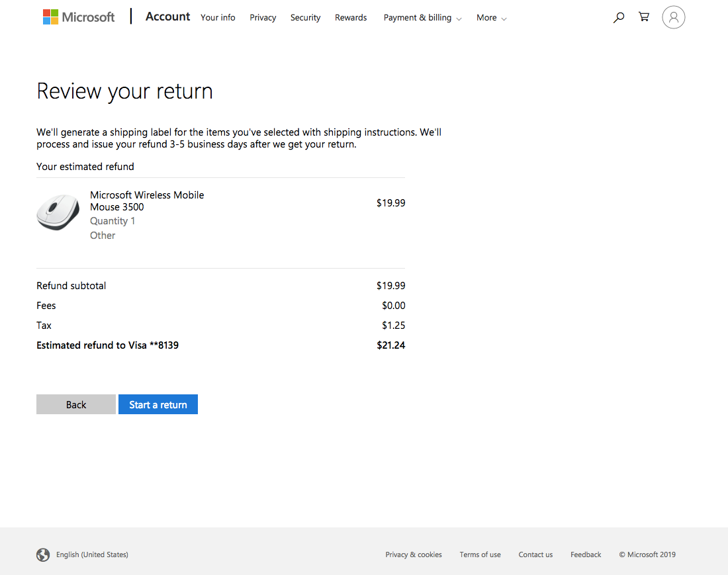Open the Rewards navigation item
Screen dimensions: 728x575
coord(351,18)
